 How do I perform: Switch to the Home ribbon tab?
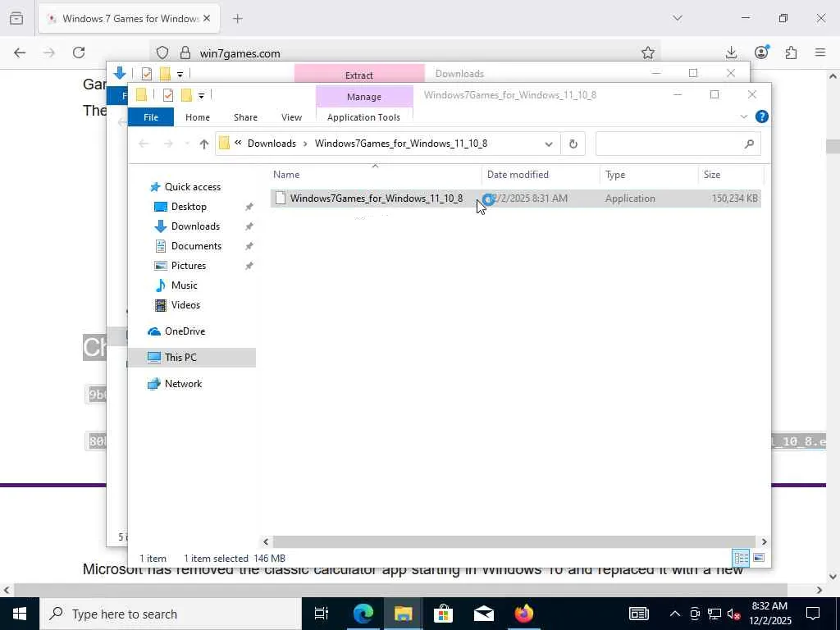pyautogui.click(x=197, y=116)
